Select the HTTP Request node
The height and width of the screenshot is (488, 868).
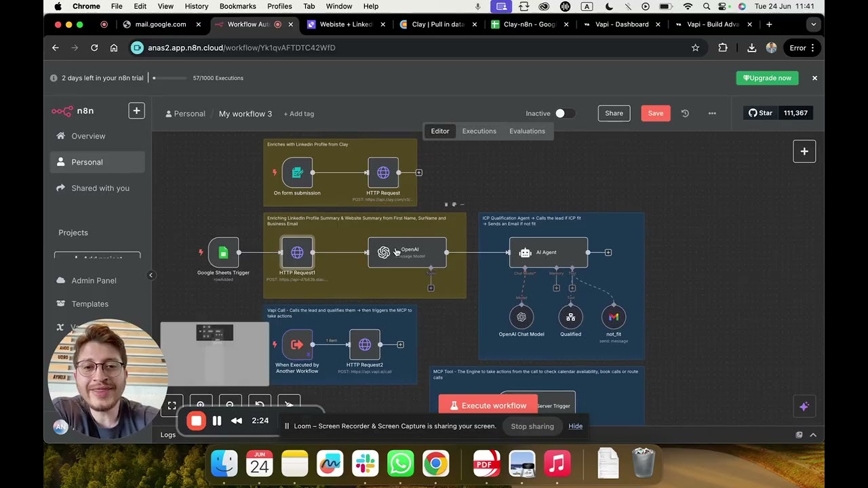[x=383, y=173]
